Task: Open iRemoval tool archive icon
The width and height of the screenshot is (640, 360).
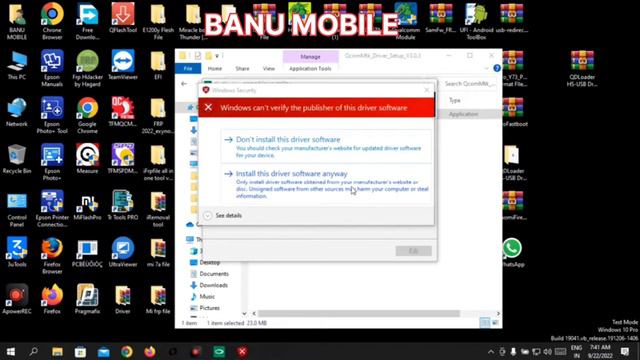Action: (x=158, y=209)
